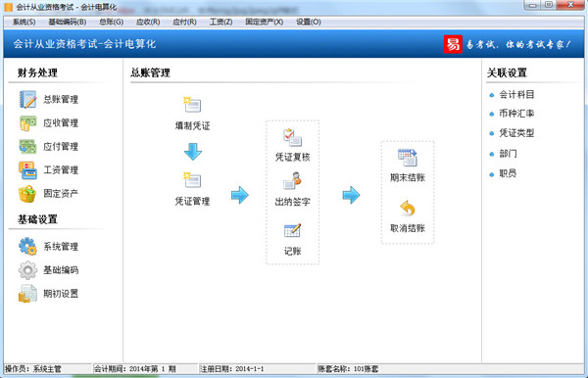Open the 职员 link
This screenshot has height=378, width=588.
tap(508, 173)
